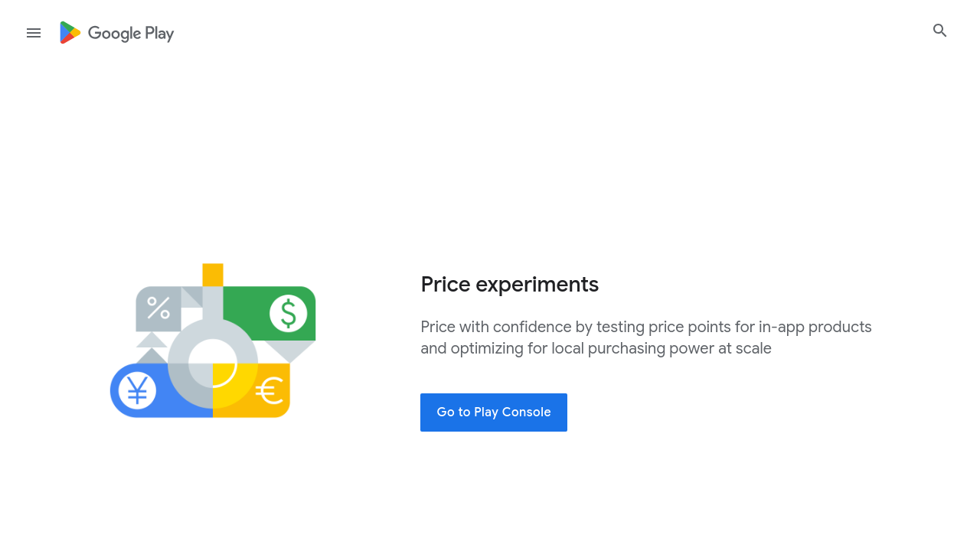Click the description paragraph starting "Price with confidence"
Screen dimensions: 980x551
[646, 337]
